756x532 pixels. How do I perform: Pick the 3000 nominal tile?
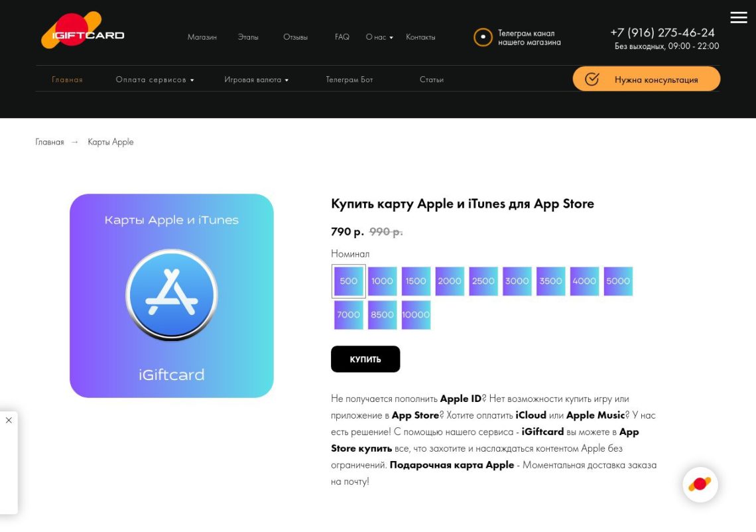click(x=517, y=281)
